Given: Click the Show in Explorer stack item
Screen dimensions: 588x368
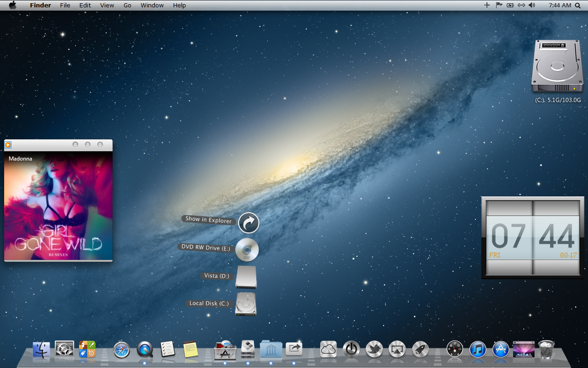Looking at the screenshot, I should (x=209, y=220).
